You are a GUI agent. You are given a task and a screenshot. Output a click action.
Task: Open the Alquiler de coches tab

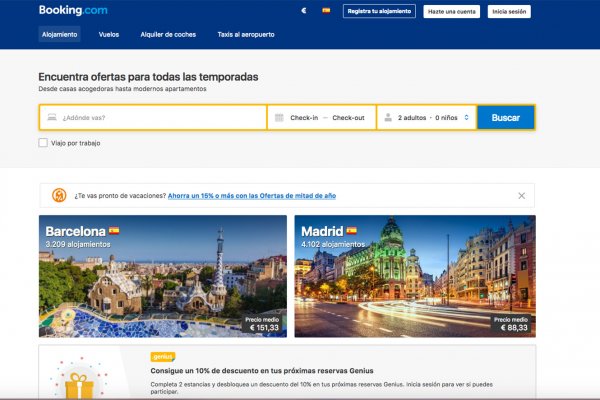(168, 34)
